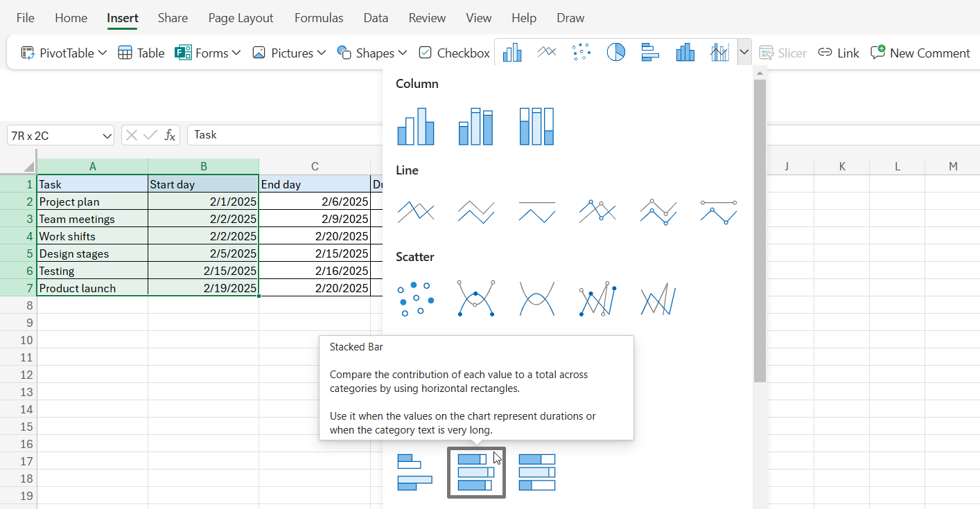Insert a pie chart from the toolbar
This screenshot has width=980, height=509.
615,52
